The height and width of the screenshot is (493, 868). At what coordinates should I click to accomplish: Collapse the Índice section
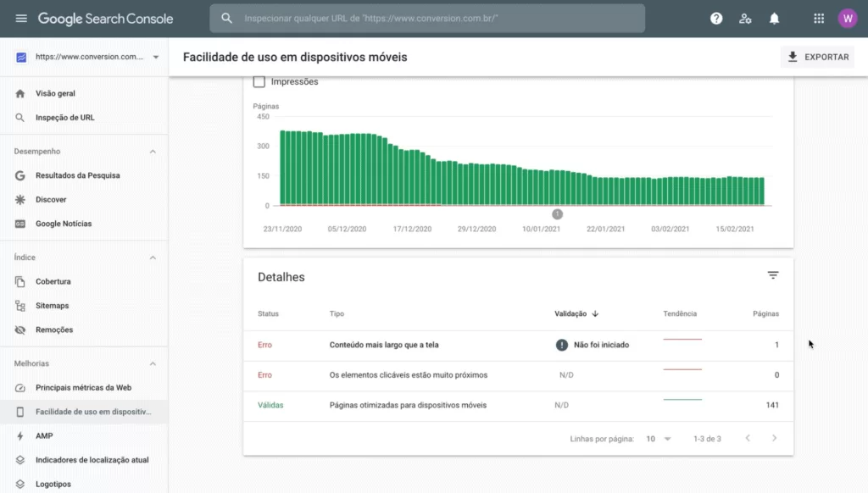pyautogui.click(x=153, y=258)
